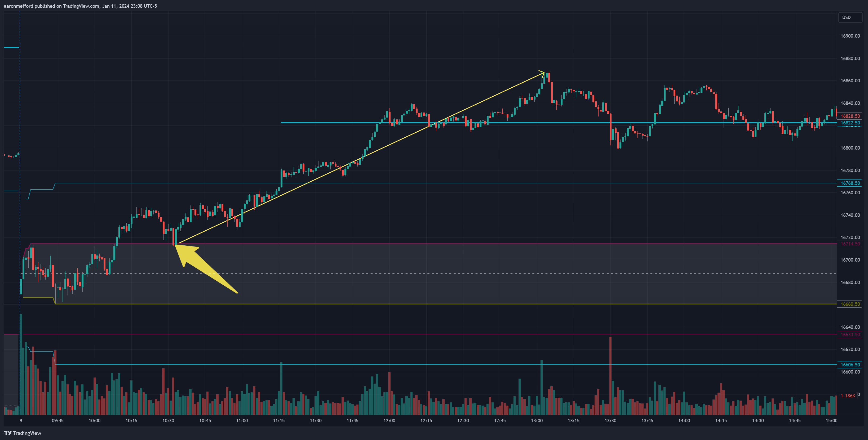Click the 13:30 time axis label

pyautogui.click(x=610, y=420)
